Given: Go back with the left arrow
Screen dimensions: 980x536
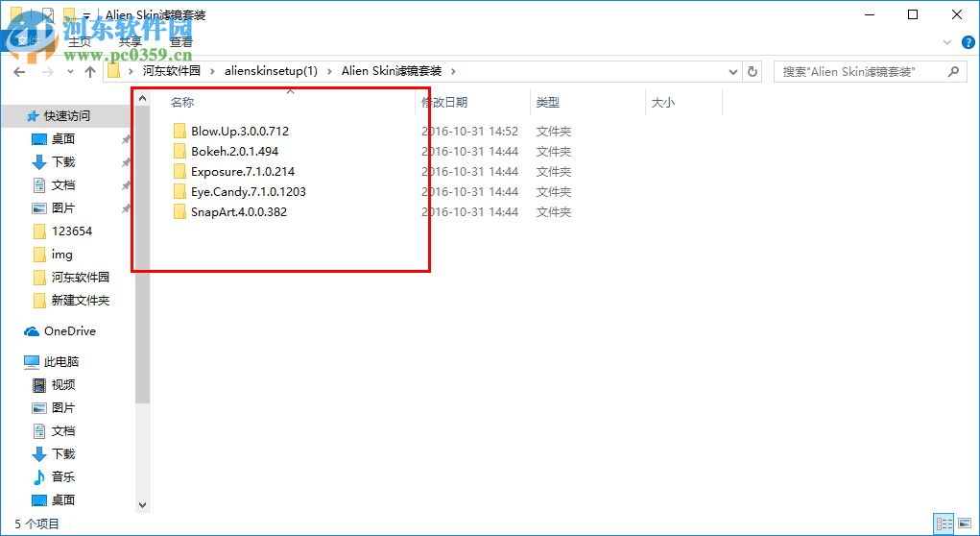Looking at the screenshot, I should [x=19, y=72].
